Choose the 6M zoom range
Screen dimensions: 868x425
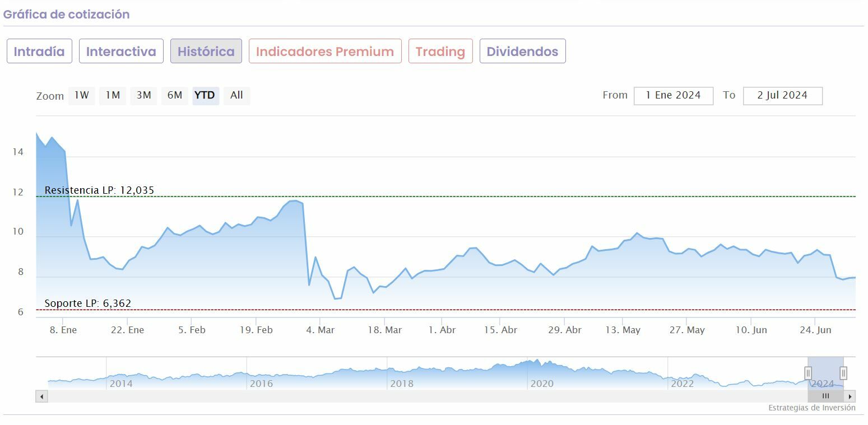(175, 96)
